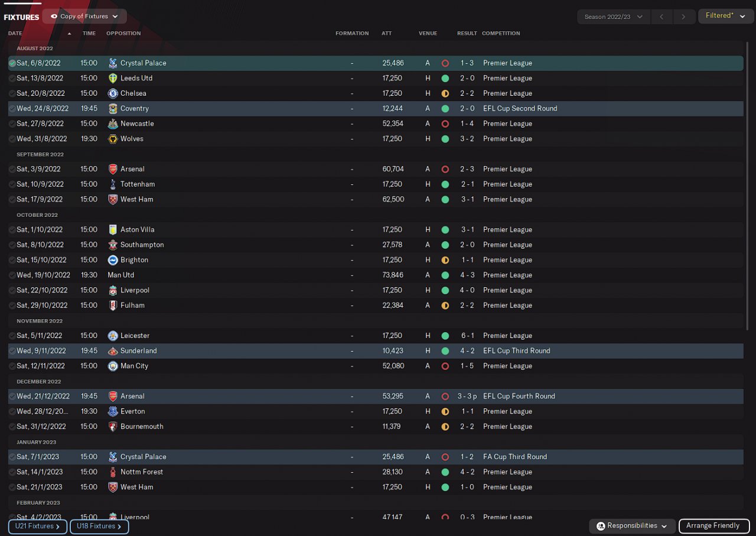
Task: Tick the check circle for Sat, 13/8/2022
Action: pyautogui.click(x=12, y=78)
